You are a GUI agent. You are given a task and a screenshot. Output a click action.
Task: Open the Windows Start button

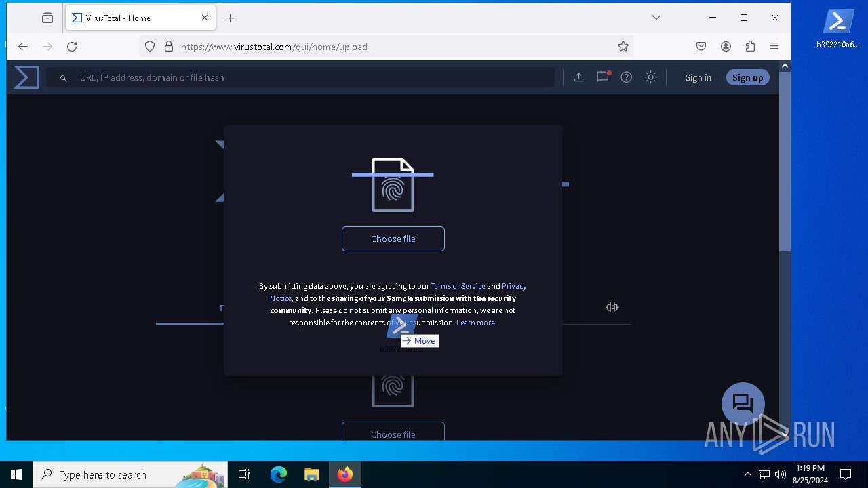point(16,474)
